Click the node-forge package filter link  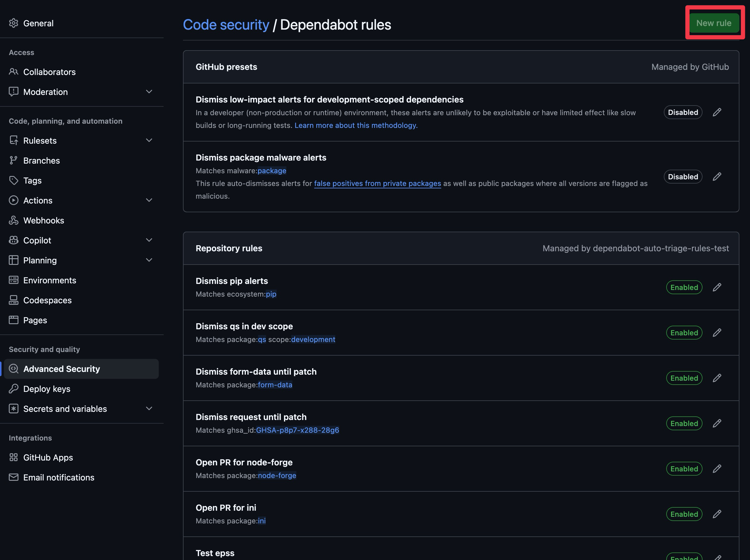pyautogui.click(x=277, y=476)
